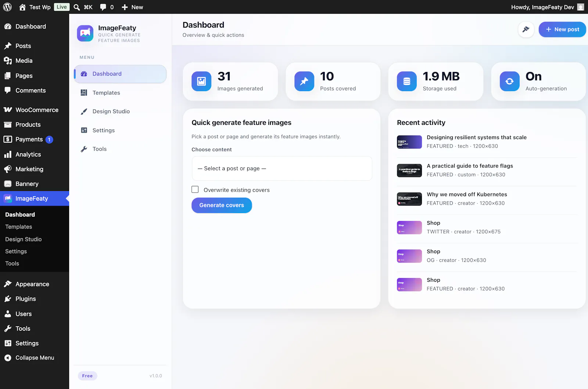This screenshot has height=389, width=588.
Task: Open the comments bubble in admin bar
Action: [x=103, y=7]
